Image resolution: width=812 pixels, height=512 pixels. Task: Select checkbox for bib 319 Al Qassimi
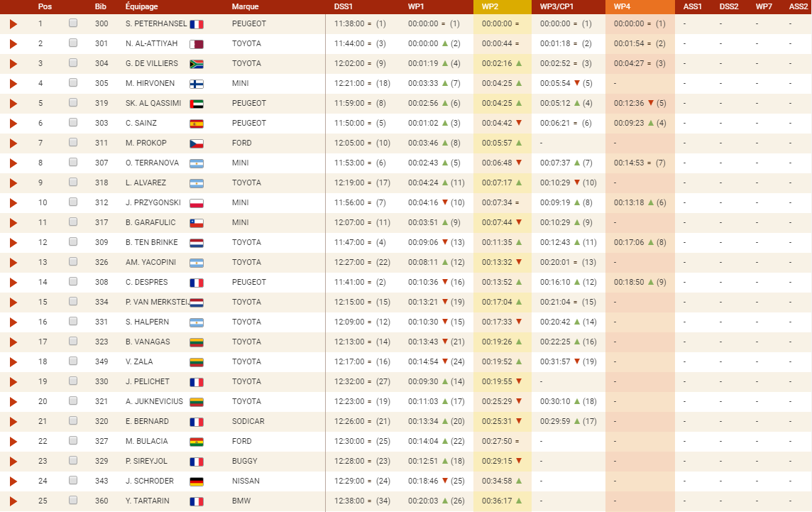tap(73, 102)
